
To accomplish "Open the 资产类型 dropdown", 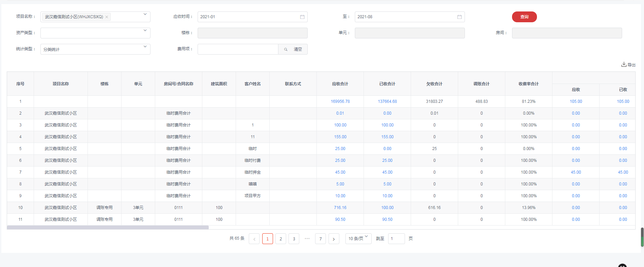I will coord(145,31).
